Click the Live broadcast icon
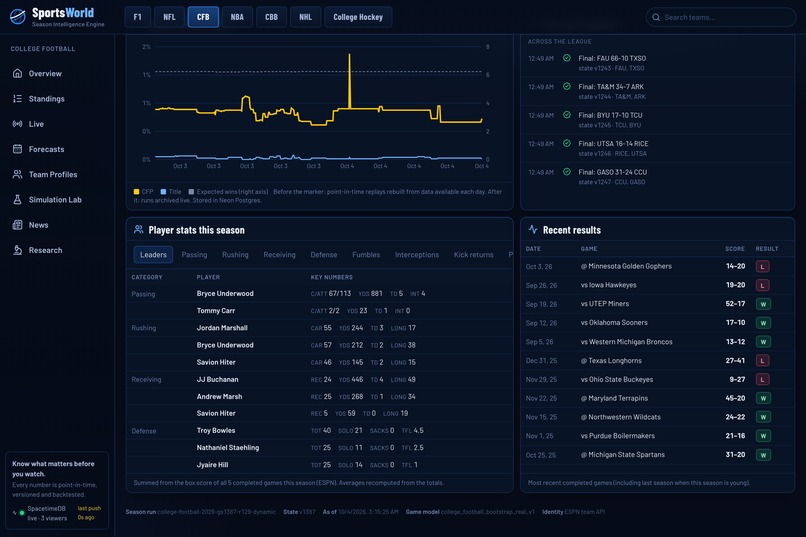Screen dimensions: 806x537 pos(17,124)
